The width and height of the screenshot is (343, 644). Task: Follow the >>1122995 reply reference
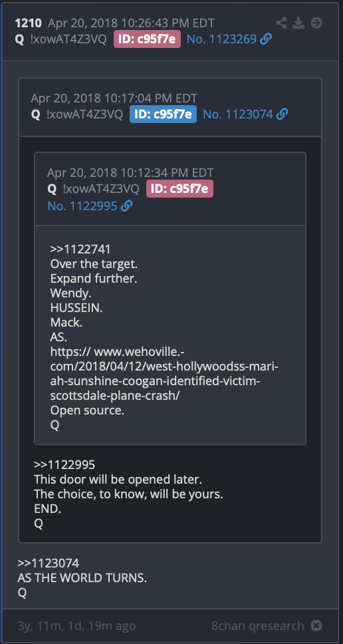click(64, 465)
